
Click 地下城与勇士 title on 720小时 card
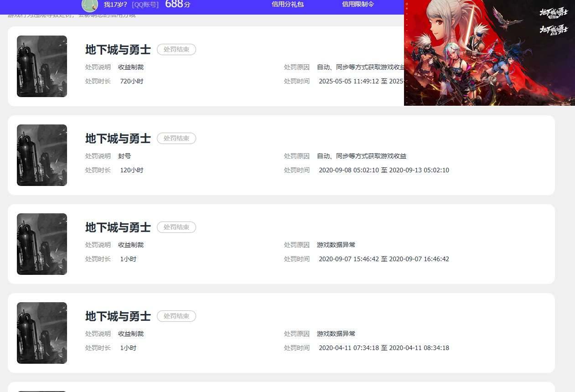pyautogui.click(x=118, y=50)
